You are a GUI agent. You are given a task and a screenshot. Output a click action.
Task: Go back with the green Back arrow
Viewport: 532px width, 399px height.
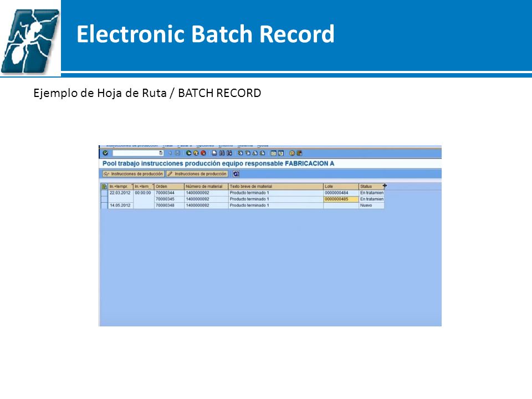pos(188,153)
